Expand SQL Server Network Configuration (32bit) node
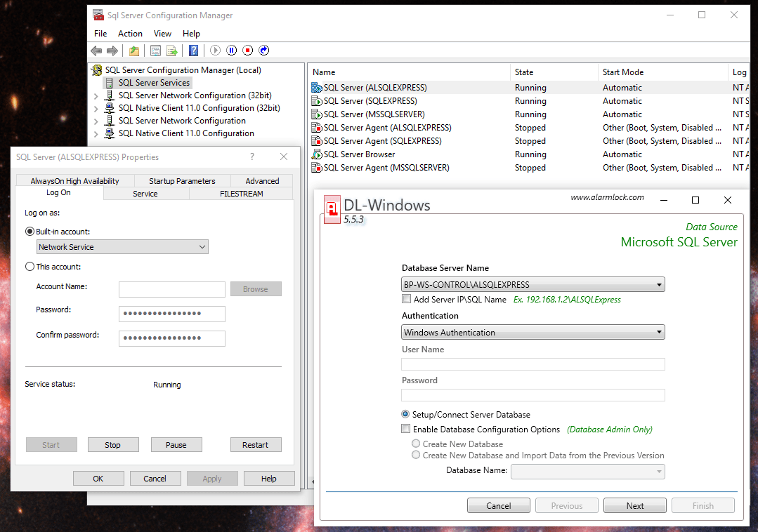This screenshot has width=758, height=532. [x=96, y=96]
